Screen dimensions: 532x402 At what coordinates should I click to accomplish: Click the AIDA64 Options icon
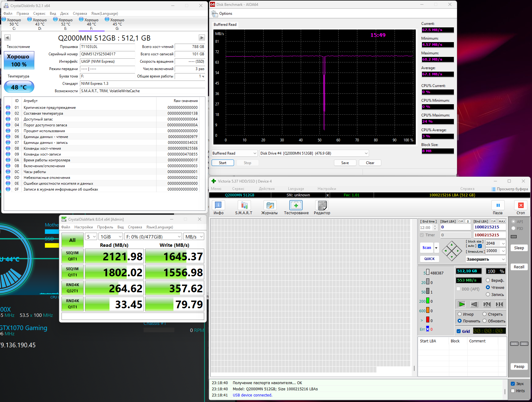click(215, 14)
